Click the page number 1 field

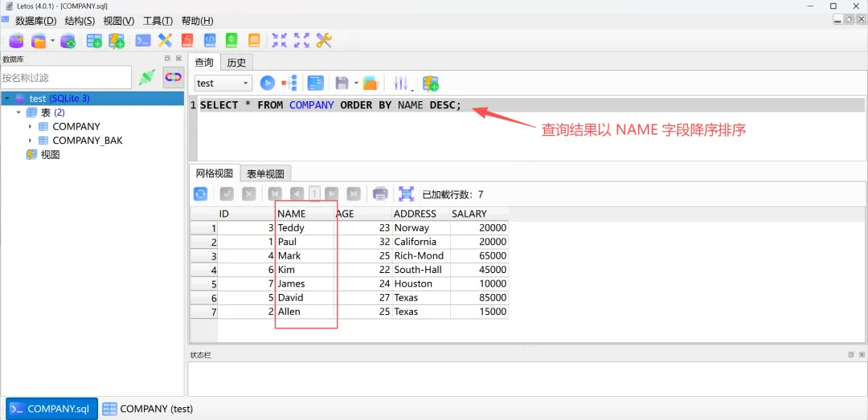coord(314,194)
